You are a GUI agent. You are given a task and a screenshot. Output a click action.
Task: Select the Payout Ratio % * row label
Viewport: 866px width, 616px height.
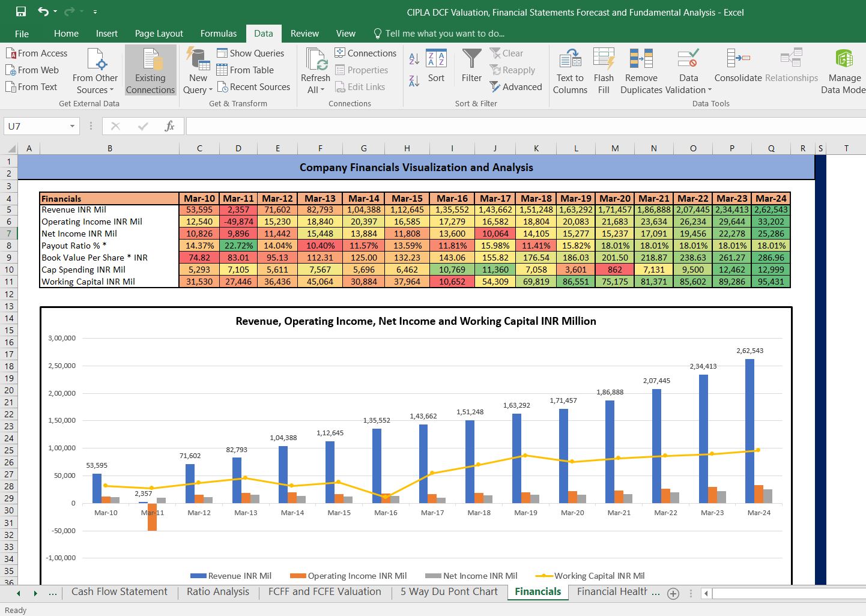pos(109,246)
